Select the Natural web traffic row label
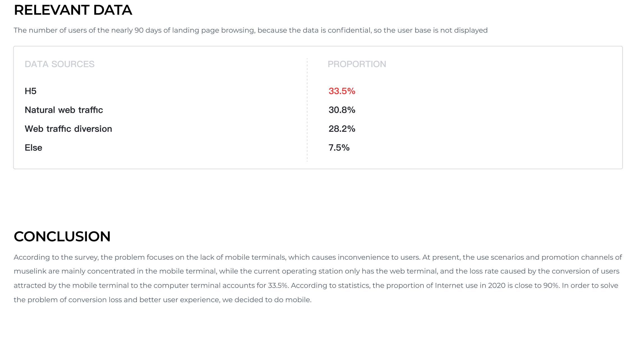This screenshot has height=364, width=636. 64,110
